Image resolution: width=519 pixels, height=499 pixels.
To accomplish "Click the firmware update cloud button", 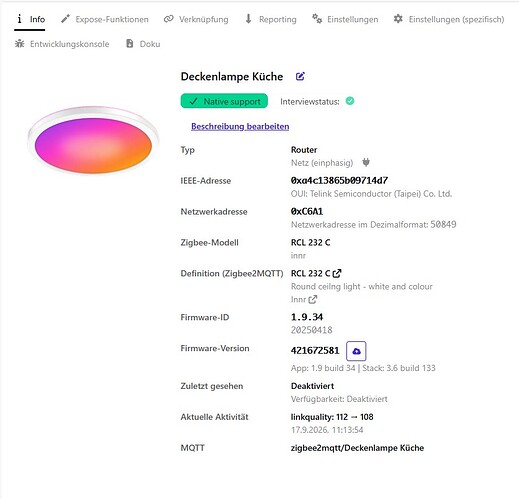I will point(356,351).
